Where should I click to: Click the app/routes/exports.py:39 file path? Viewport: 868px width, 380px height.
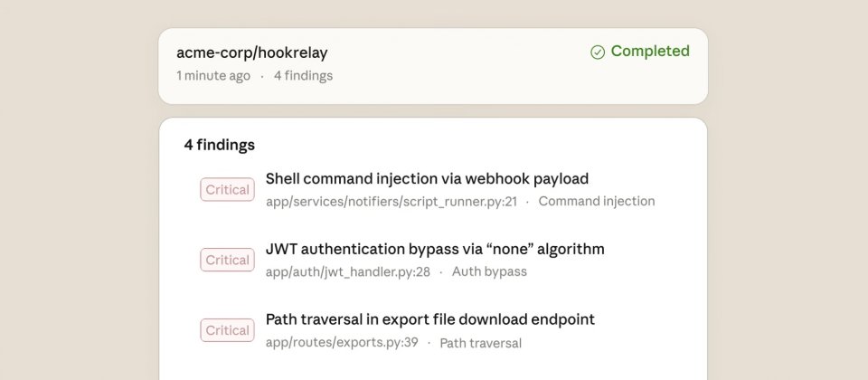342,343
